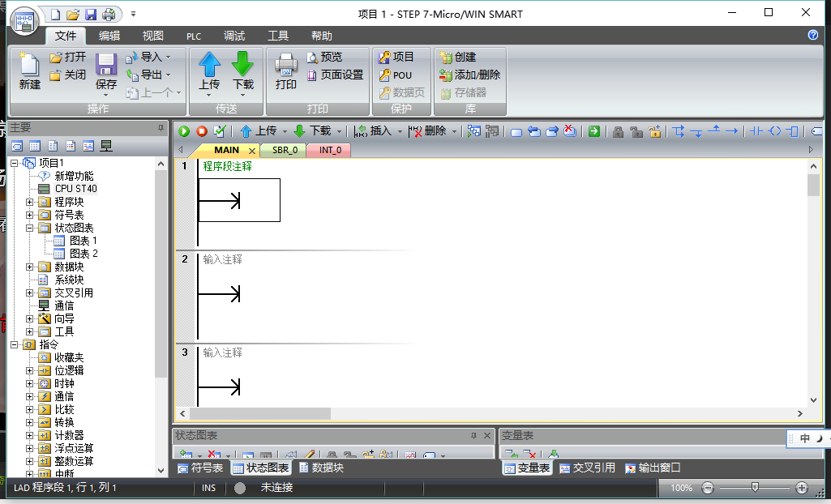The height and width of the screenshot is (504, 831).
Task: Click the communications monitor icon in navigation bar
Action: coord(106,146)
